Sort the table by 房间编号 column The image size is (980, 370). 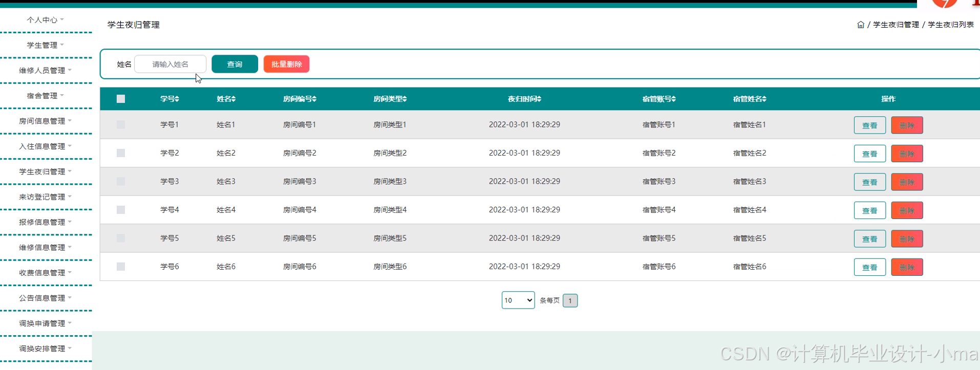click(x=300, y=99)
